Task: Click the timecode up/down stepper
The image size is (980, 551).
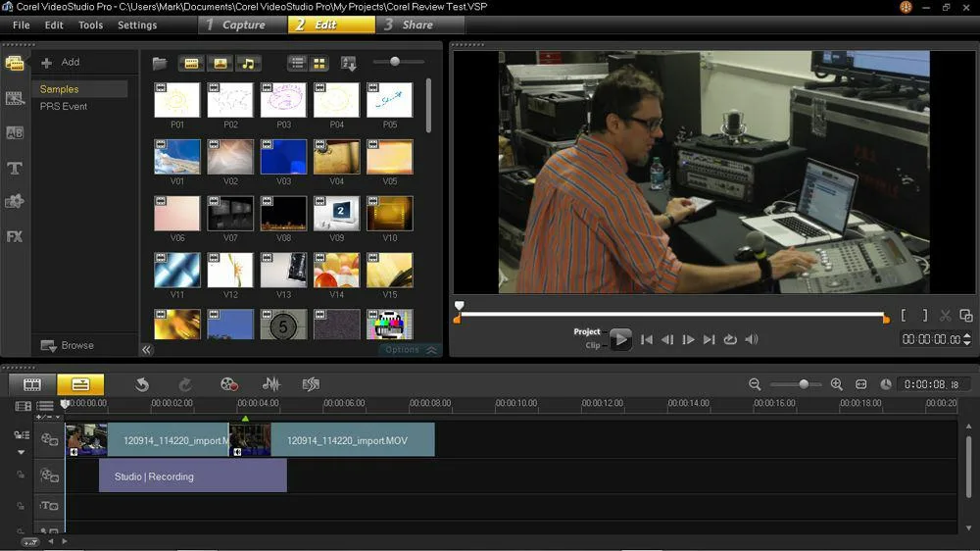Action: coord(967,339)
